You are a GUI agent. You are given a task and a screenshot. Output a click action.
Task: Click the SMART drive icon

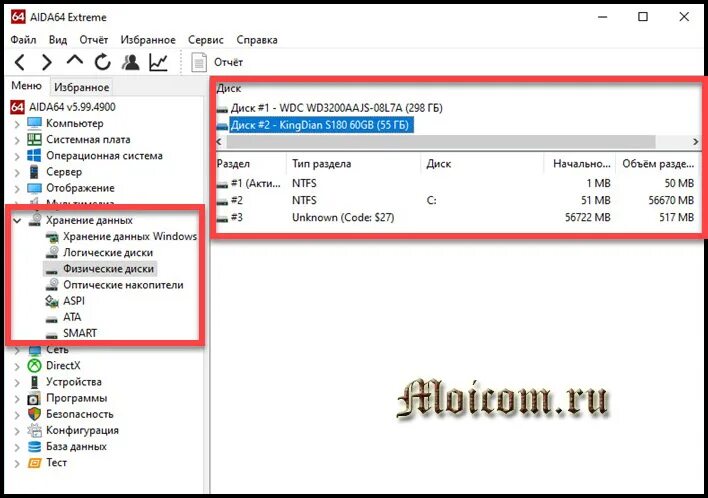[52, 335]
